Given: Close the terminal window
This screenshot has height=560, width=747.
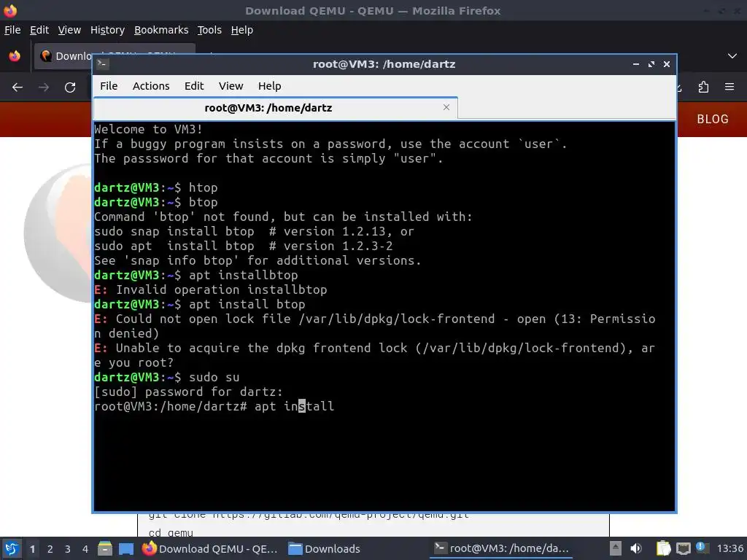Looking at the screenshot, I should point(667,64).
